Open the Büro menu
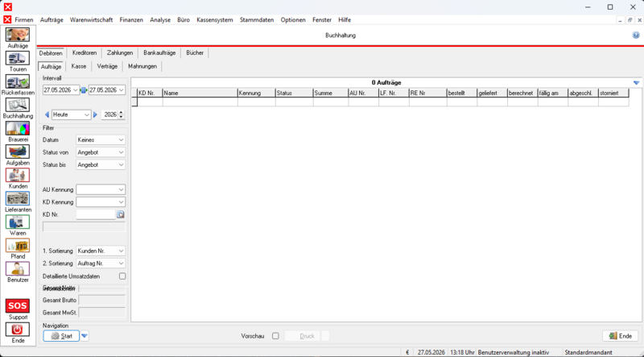Viewport: 644px width, 357px height. (x=184, y=19)
